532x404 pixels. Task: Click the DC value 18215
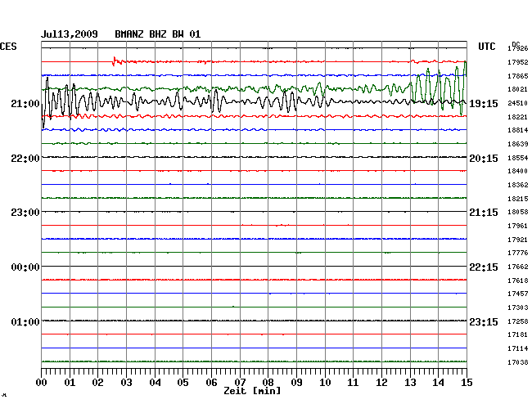click(518, 199)
